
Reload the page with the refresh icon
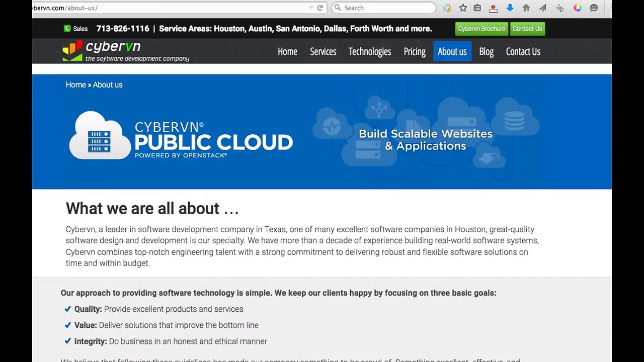[x=320, y=8]
